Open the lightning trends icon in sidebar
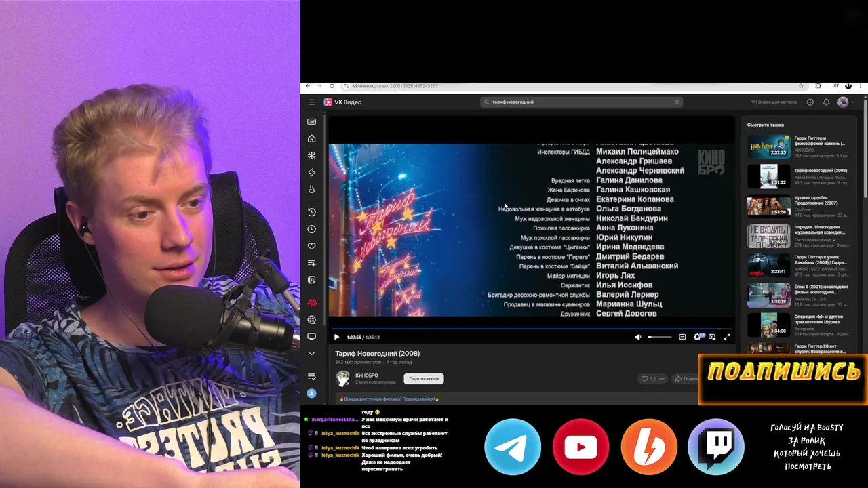Screen dimensions: 868x488 pos(311,173)
